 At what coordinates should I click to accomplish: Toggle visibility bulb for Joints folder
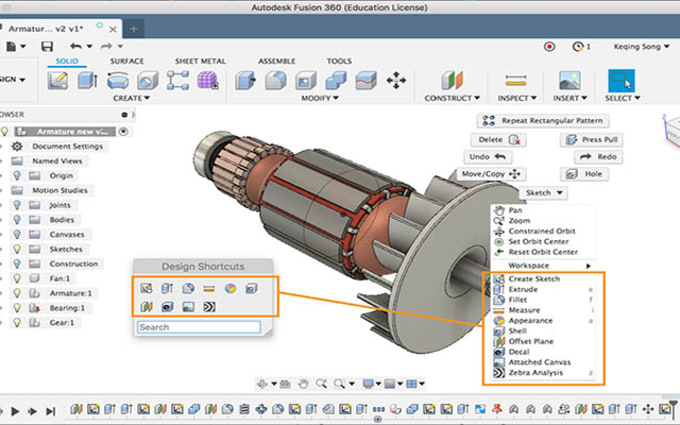click(17, 205)
